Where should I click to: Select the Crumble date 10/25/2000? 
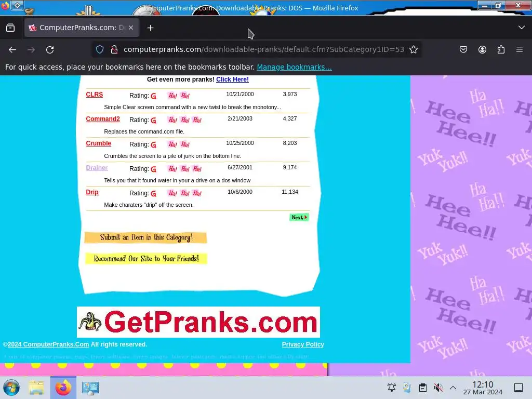(x=240, y=143)
